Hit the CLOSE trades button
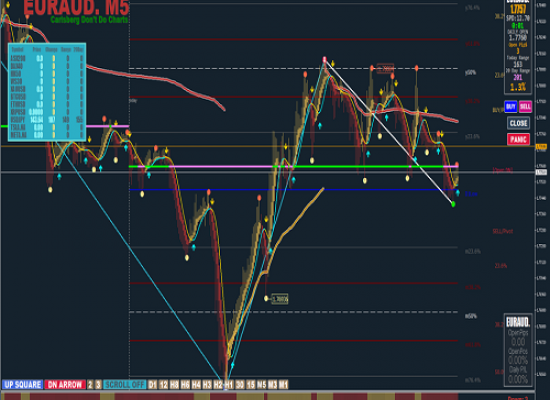The width and height of the screenshot is (550, 400). [518, 123]
